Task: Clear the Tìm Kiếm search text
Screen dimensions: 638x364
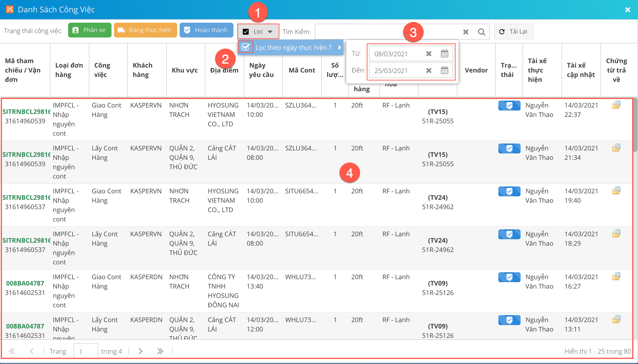Action: click(x=466, y=32)
